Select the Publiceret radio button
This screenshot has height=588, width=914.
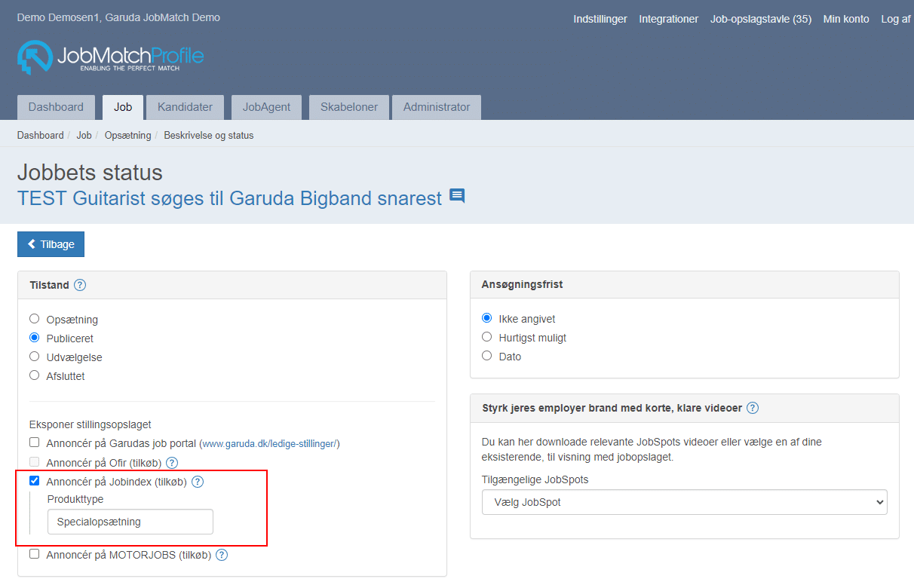(34, 338)
